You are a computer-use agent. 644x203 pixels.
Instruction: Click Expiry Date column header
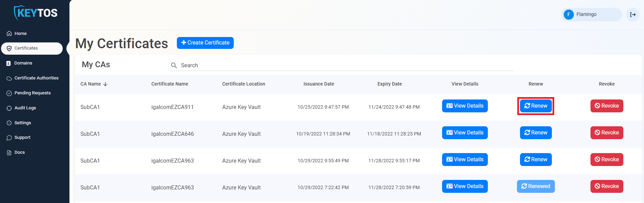(390, 84)
